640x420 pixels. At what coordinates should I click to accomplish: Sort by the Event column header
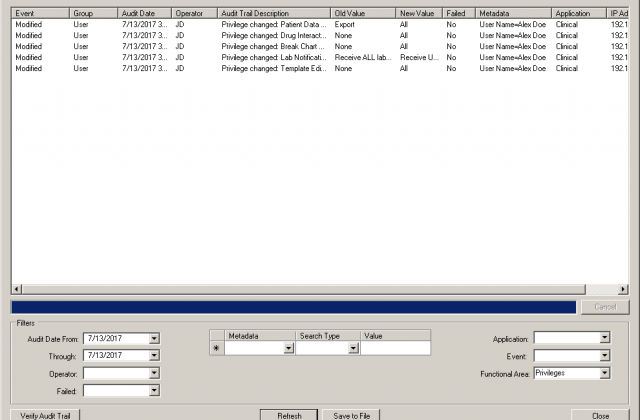point(40,13)
